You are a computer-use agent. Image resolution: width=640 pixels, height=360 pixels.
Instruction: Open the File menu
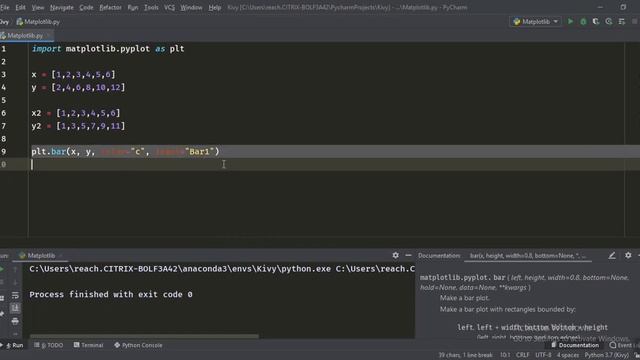click(x=4, y=7)
